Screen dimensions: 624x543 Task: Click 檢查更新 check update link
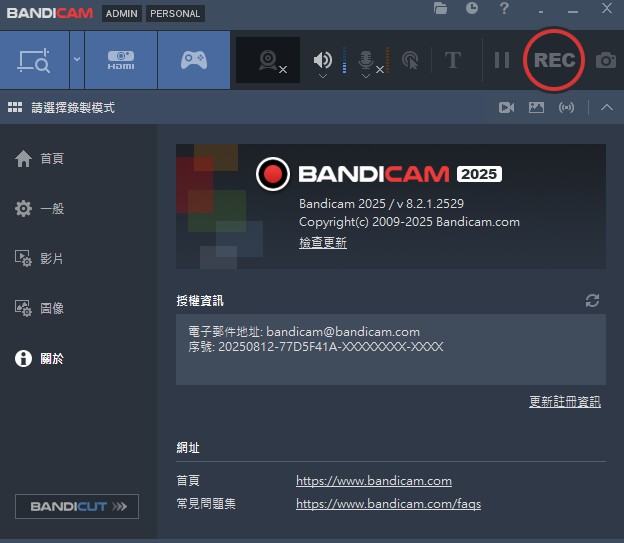(323, 242)
